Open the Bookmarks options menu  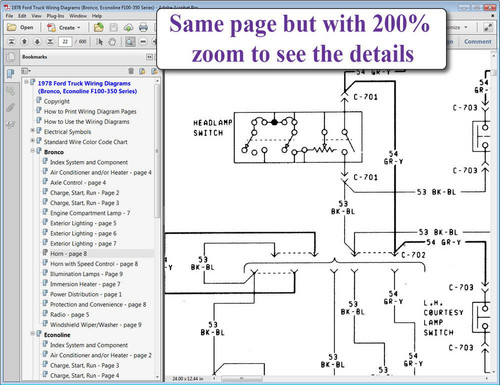(26, 71)
